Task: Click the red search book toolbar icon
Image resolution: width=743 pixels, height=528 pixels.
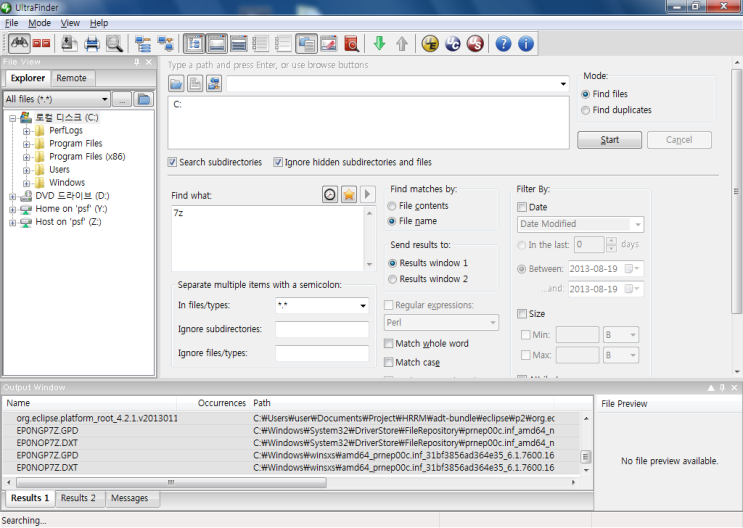Action: (351, 44)
